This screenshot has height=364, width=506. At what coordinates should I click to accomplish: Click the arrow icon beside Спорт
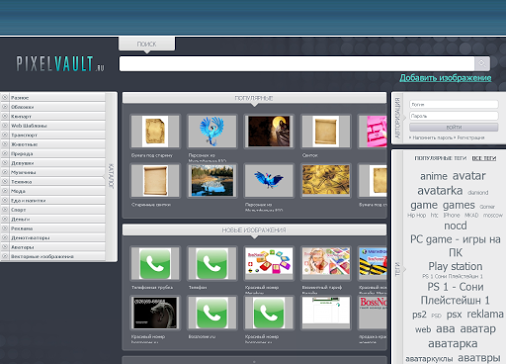click(5, 210)
